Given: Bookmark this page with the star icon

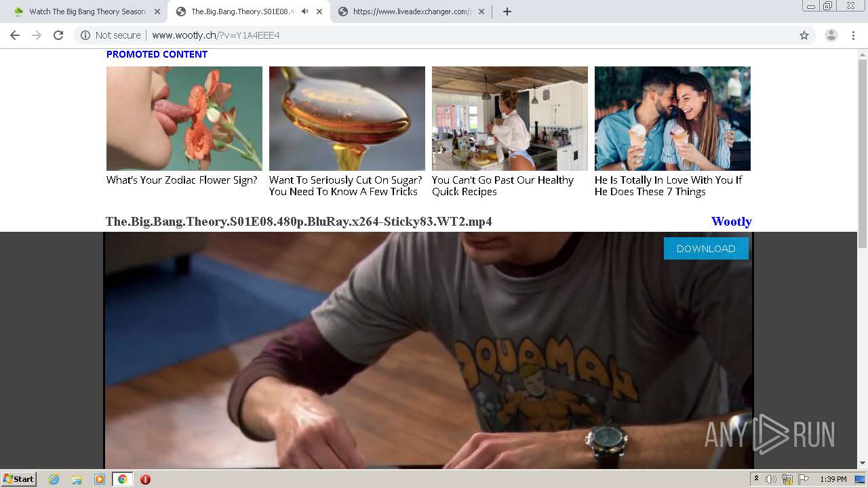Looking at the screenshot, I should pos(804,35).
